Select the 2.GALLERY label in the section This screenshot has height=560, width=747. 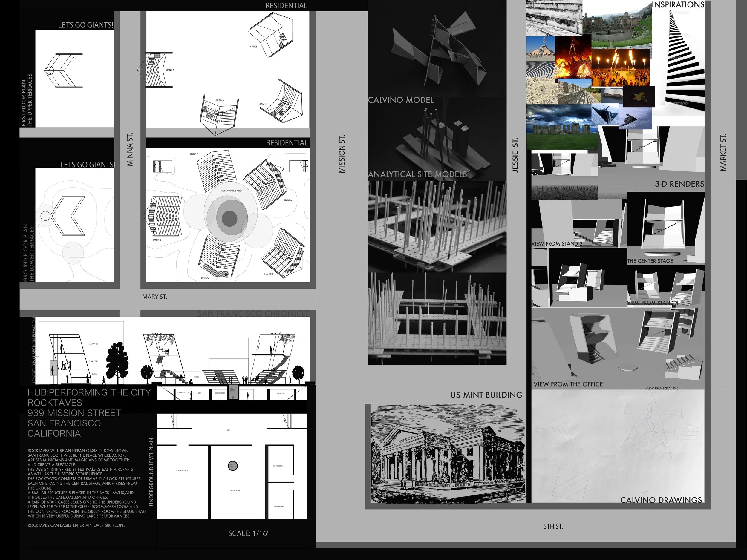94,361
